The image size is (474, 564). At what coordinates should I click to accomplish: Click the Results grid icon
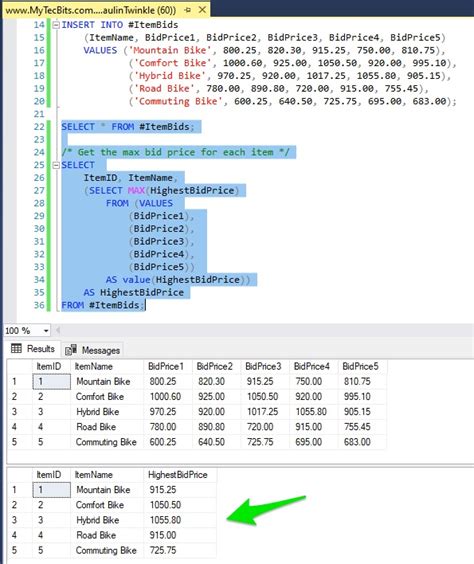16,348
